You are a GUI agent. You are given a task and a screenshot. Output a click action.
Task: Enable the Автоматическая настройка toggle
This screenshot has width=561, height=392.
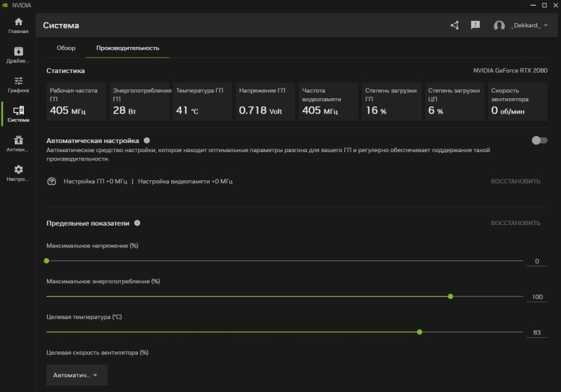[539, 140]
